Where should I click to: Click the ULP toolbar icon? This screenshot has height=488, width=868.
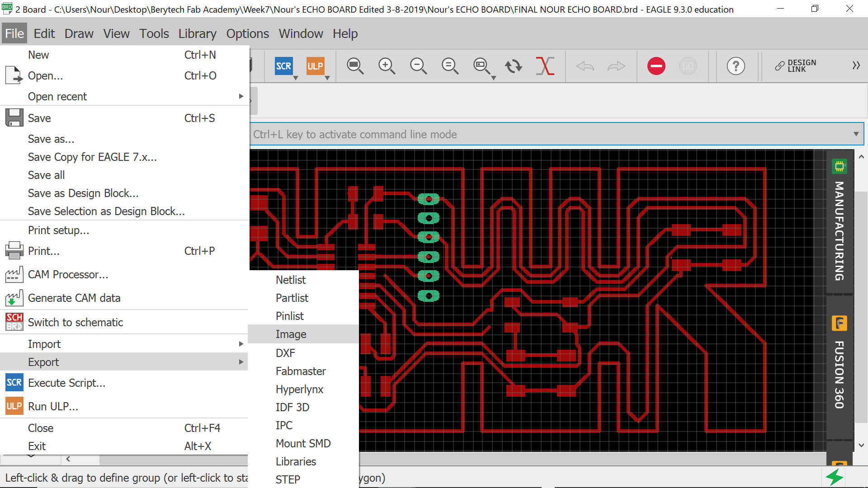point(315,66)
